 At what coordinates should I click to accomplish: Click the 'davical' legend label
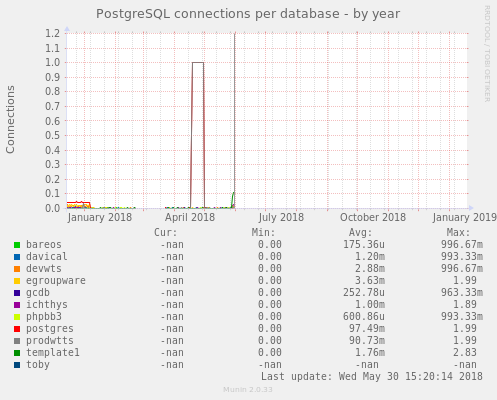pyautogui.click(x=47, y=257)
